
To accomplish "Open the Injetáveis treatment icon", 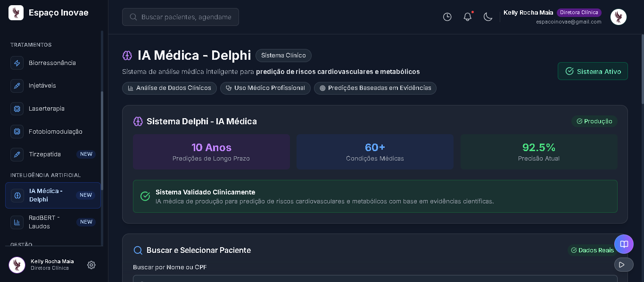I will pos(17,86).
